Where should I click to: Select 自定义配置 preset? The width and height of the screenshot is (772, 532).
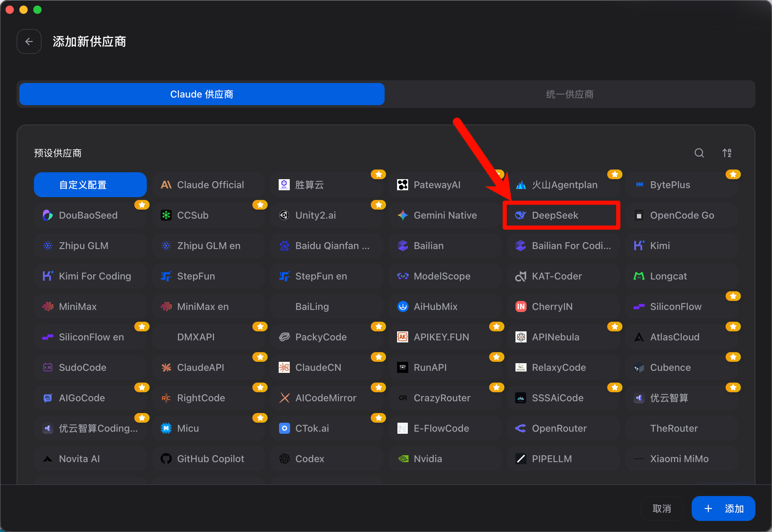[90, 185]
